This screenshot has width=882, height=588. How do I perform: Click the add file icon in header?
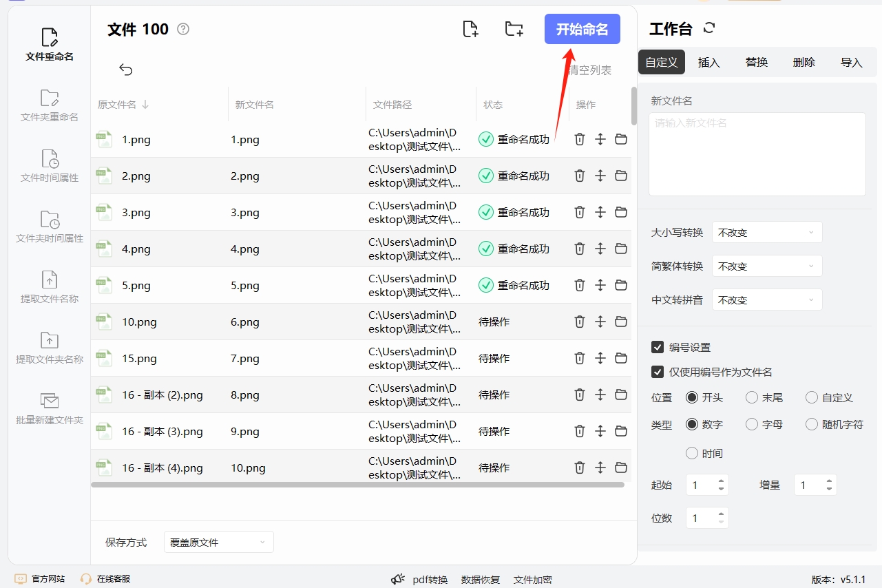pyautogui.click(x=470, y=29)
